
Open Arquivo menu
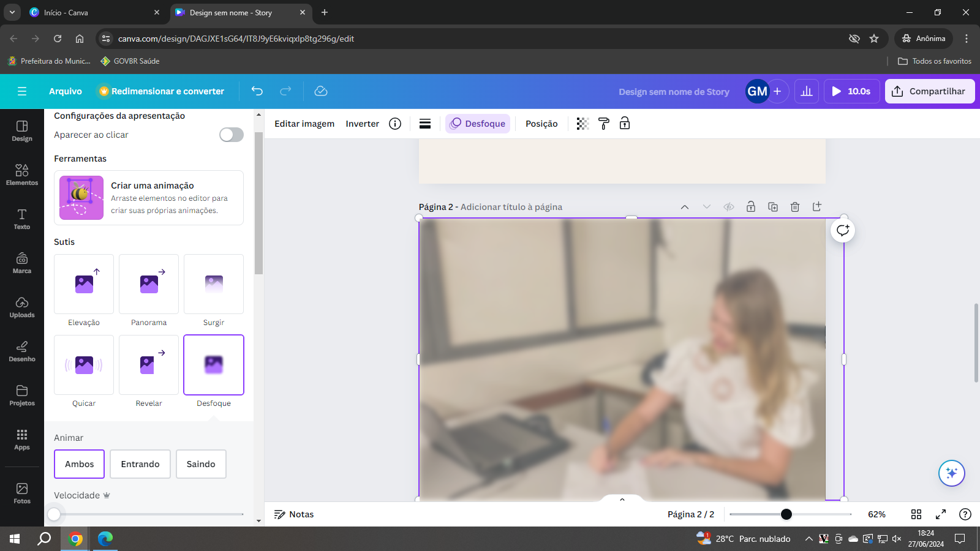click(66, 91)
